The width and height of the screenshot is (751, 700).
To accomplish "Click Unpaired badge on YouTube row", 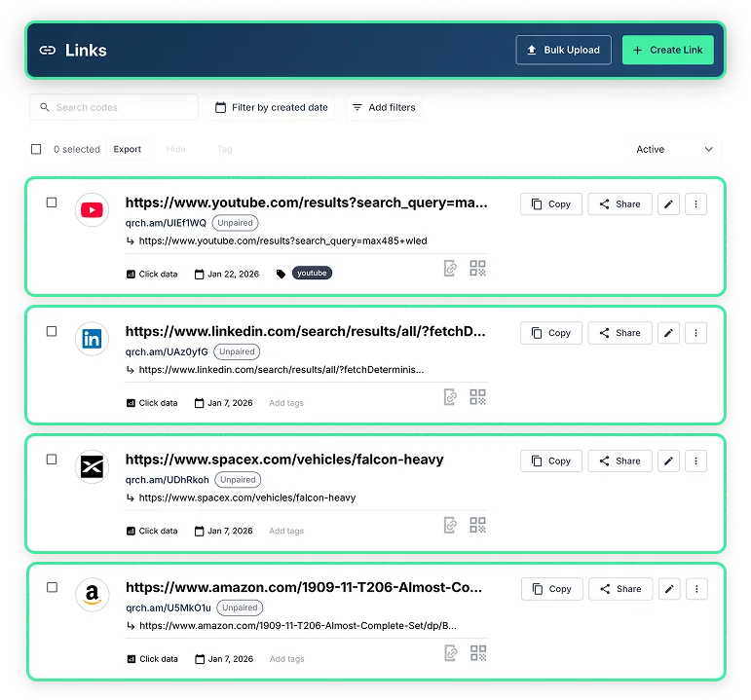I will [235, 223].
